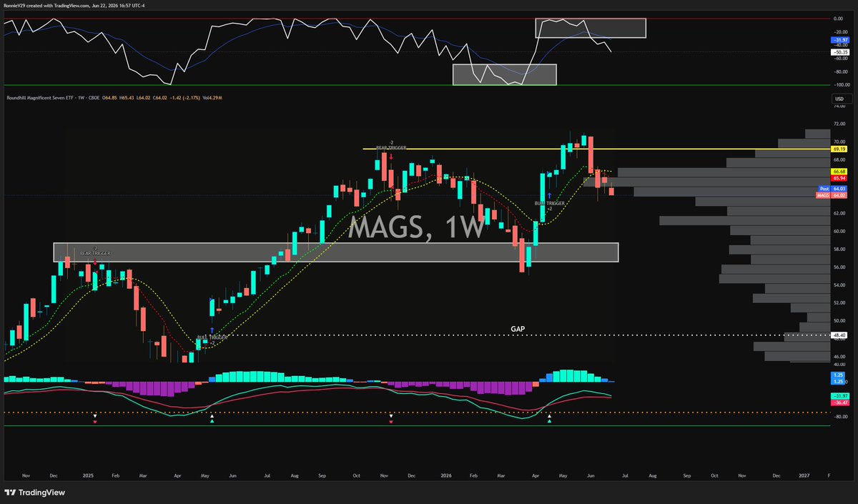Image resolution: width=858 pixels, height=504 pixels.
Task: Click the 72.00 price scale value
Action: click(x=839, y=124)
